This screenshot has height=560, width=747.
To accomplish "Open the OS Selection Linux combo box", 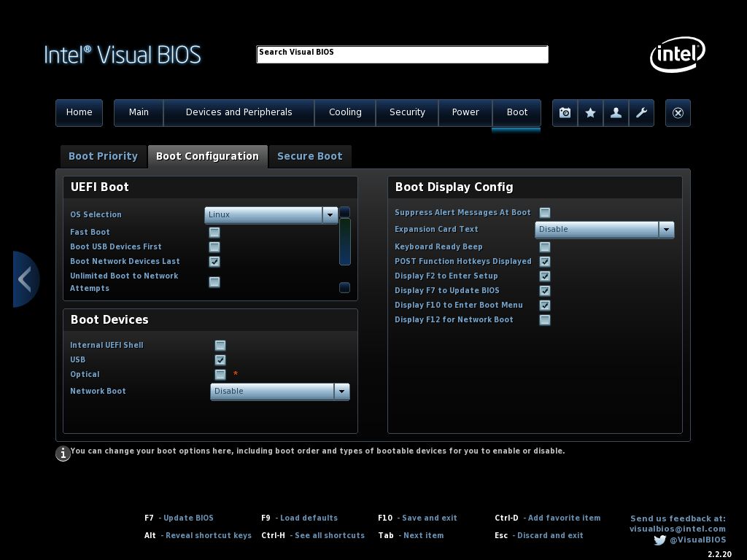I will (x=271, y=215).
